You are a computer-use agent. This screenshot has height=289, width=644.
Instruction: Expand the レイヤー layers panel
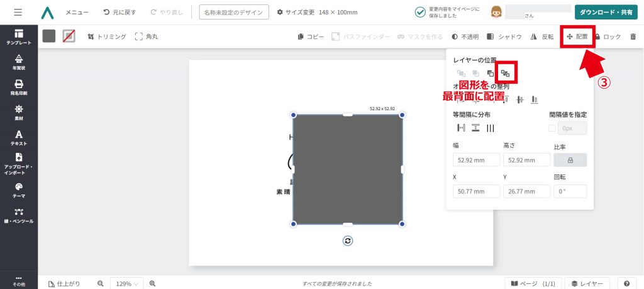click(x=587, y=284)
